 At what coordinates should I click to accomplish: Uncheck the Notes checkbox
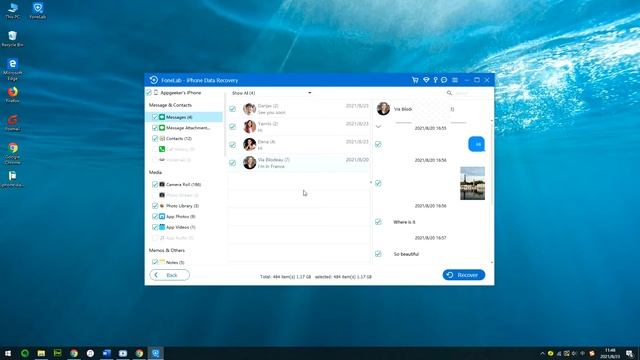tap(155, 262)
